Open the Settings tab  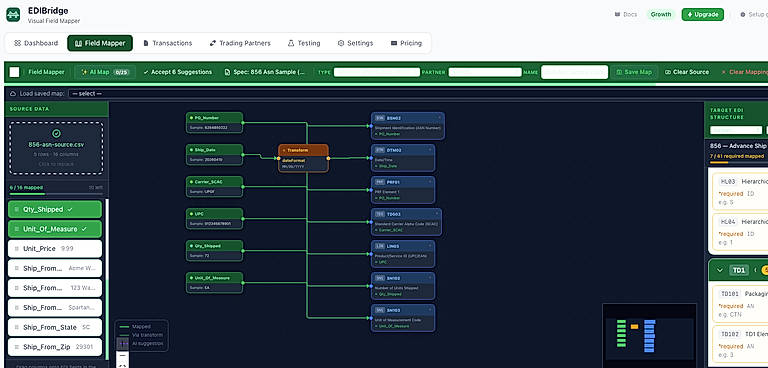[x=356, y=43]
